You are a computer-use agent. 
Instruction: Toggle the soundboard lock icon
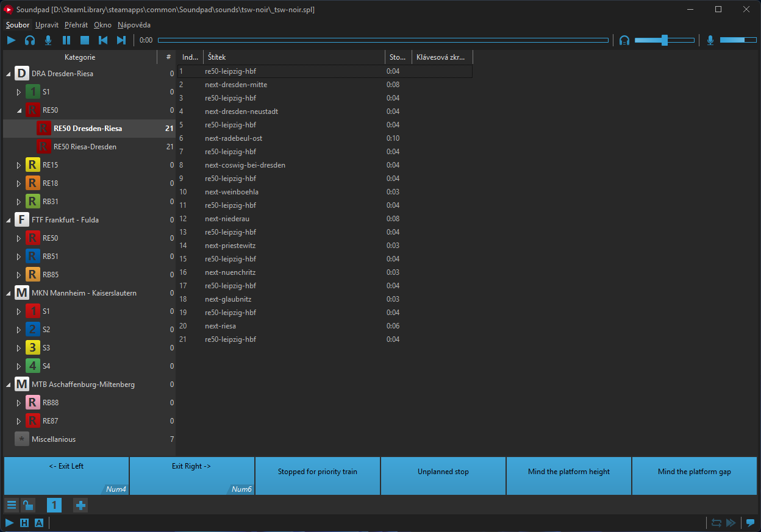(28, 505)
